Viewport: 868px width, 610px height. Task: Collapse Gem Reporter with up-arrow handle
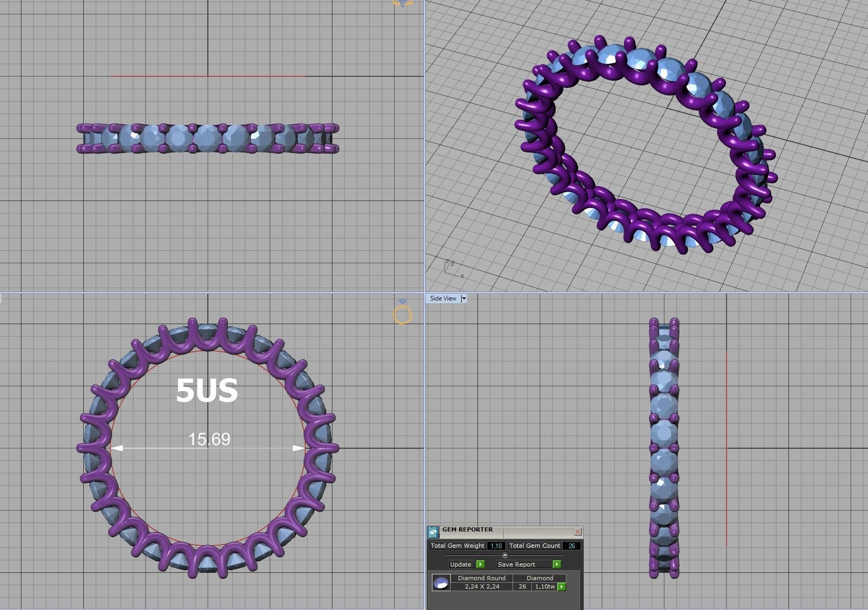[x=505, y=555]
